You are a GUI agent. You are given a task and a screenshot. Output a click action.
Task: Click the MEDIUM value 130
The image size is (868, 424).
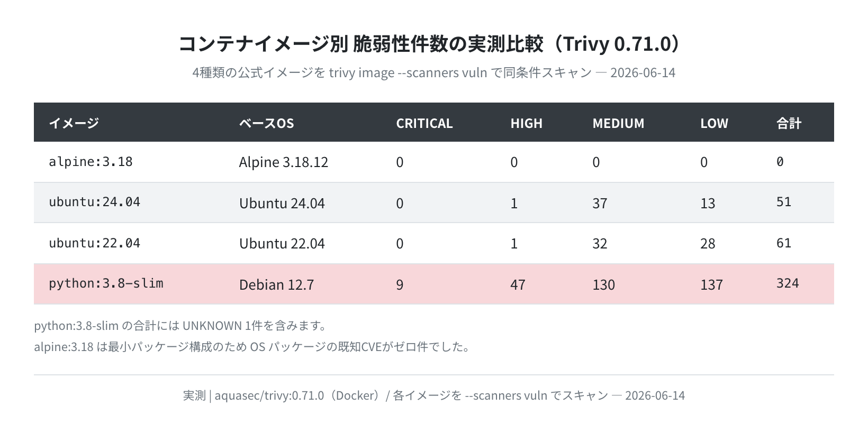click(x=603, y=285)
